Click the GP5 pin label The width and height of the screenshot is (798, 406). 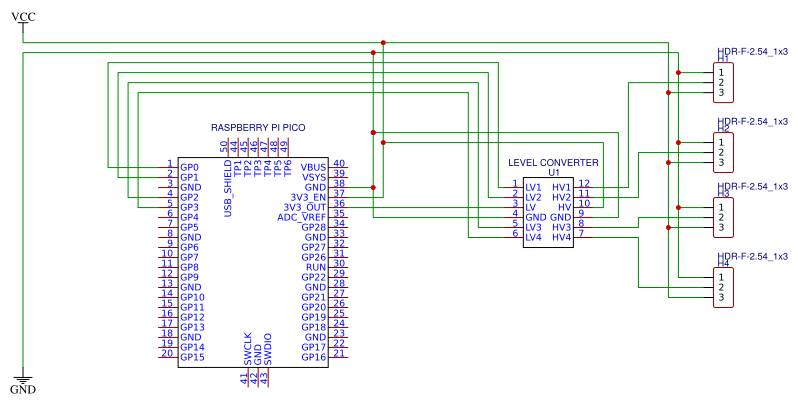[x=189, y=227]
